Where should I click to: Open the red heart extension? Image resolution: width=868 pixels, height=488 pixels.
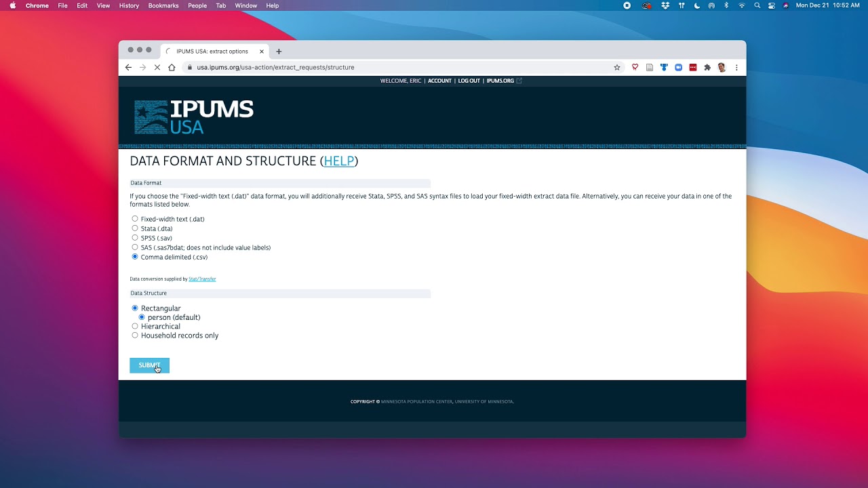(x=635, y=67)
